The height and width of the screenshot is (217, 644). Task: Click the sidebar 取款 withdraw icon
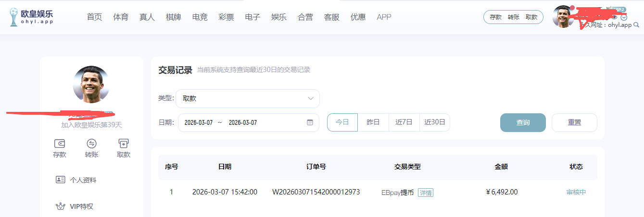pos(124,144)
